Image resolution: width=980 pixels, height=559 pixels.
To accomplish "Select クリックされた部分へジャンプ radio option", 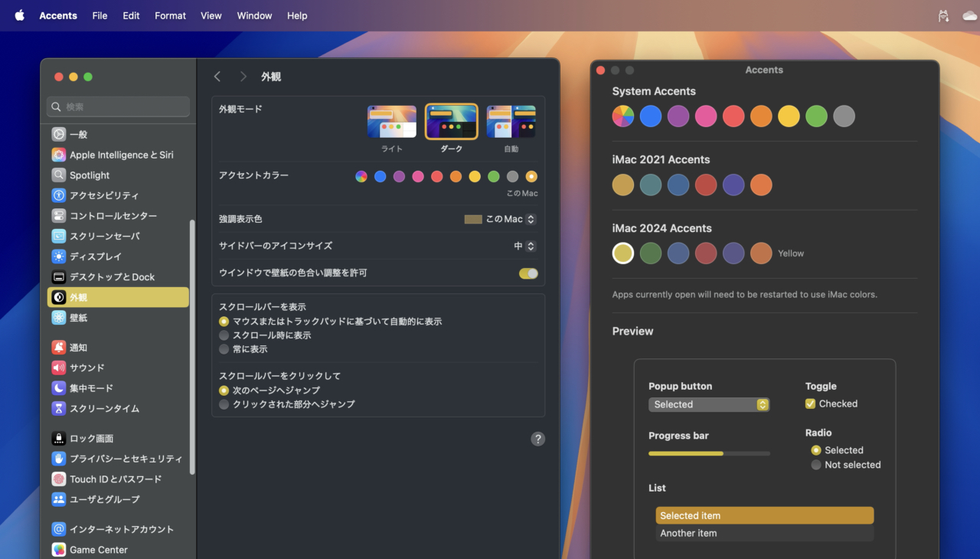I will 224,404.
